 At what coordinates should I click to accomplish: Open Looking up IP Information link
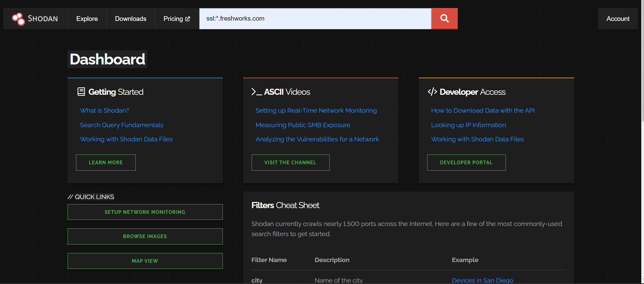(x=468, y=125)
